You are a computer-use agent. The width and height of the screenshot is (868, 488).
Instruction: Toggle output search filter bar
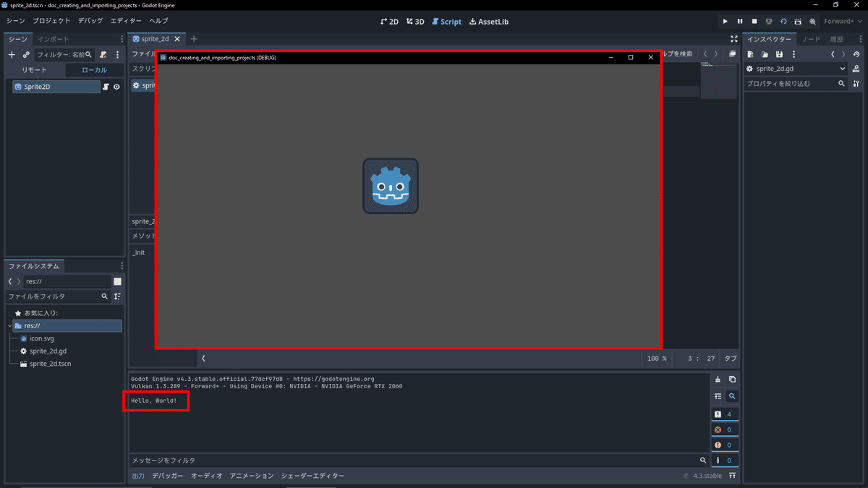pos(732,396)
